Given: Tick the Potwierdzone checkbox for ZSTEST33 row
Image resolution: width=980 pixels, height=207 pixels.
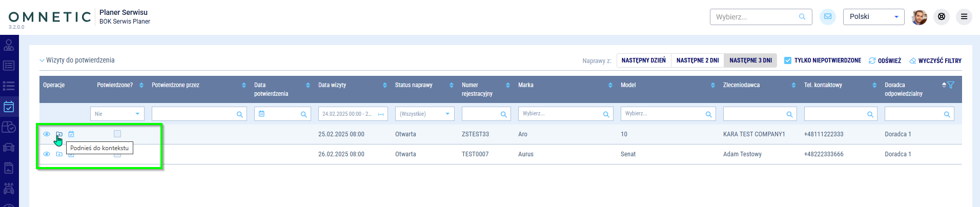Looking at the screenshot, I should (117, 134).
